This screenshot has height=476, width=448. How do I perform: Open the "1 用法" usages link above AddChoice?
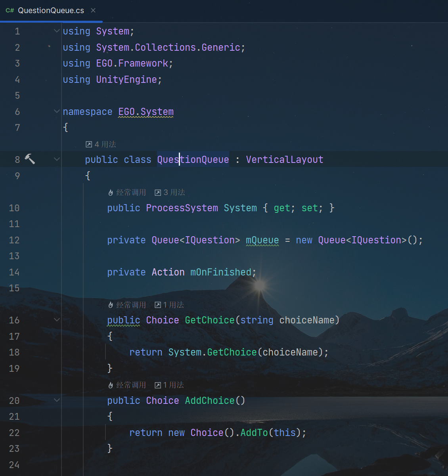[173, 385]
